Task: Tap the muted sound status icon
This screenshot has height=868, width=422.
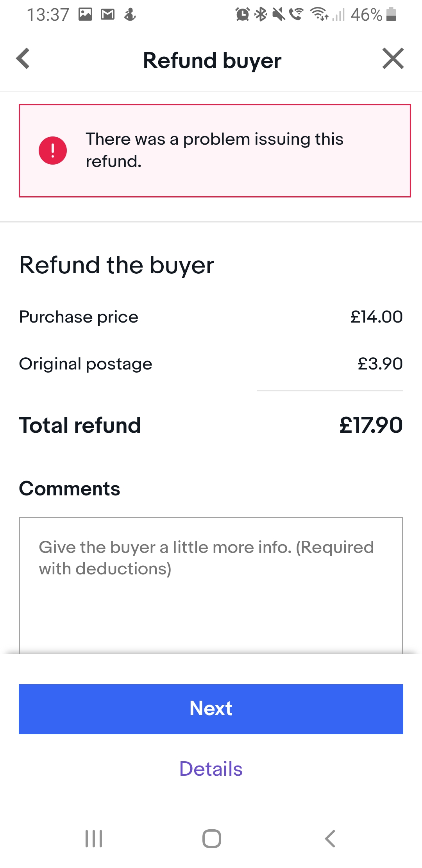Action: (279, 15)
